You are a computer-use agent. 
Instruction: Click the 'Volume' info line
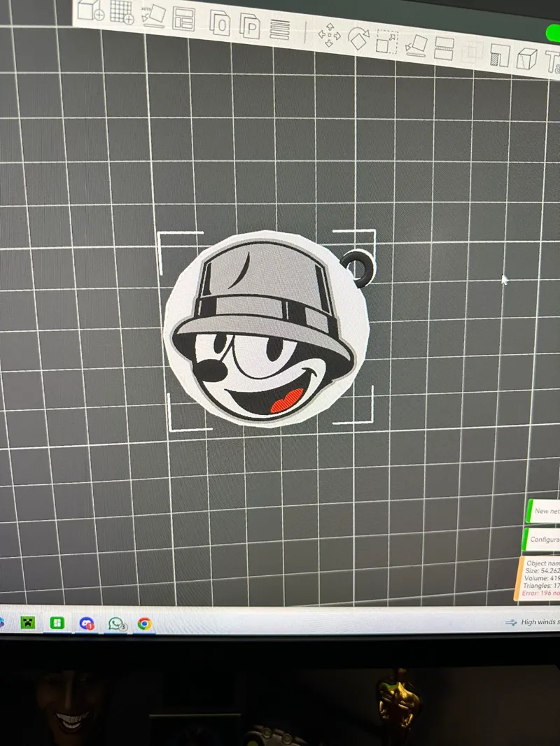541,578
